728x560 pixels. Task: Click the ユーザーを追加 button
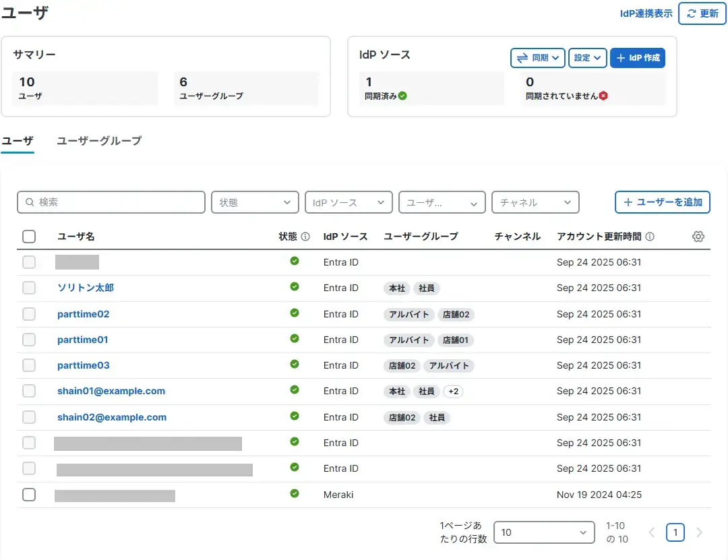(662, 202)
